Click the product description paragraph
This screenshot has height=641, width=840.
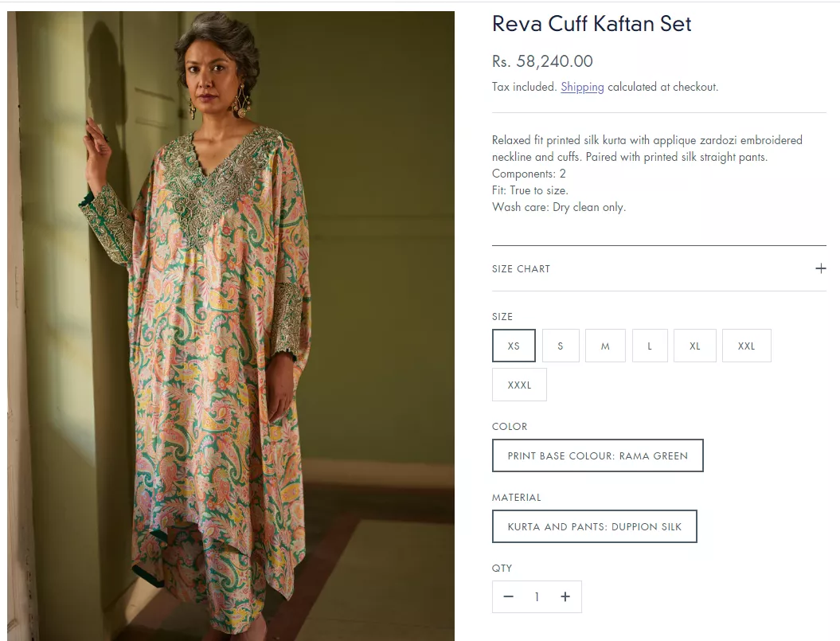(x=647, y=148)
